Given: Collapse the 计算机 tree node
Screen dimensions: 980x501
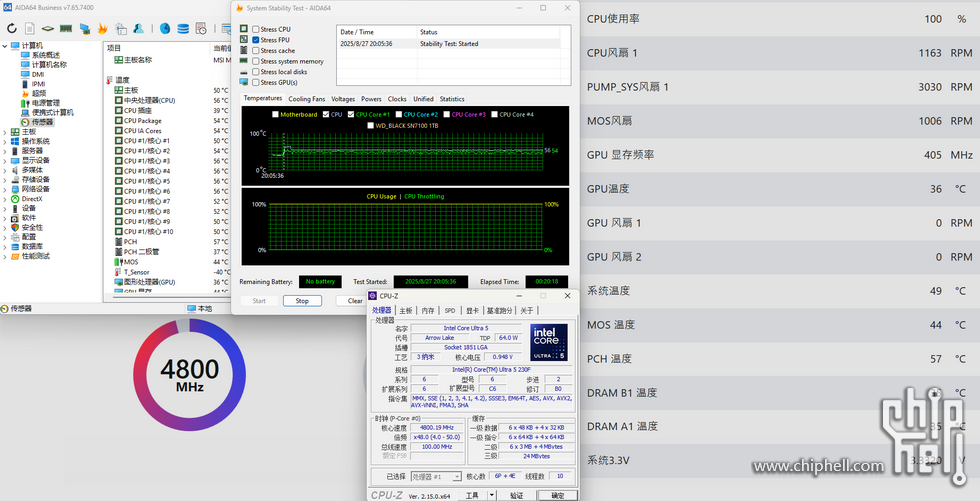Looking at the screenshot, I should click(x=6, y=46).
